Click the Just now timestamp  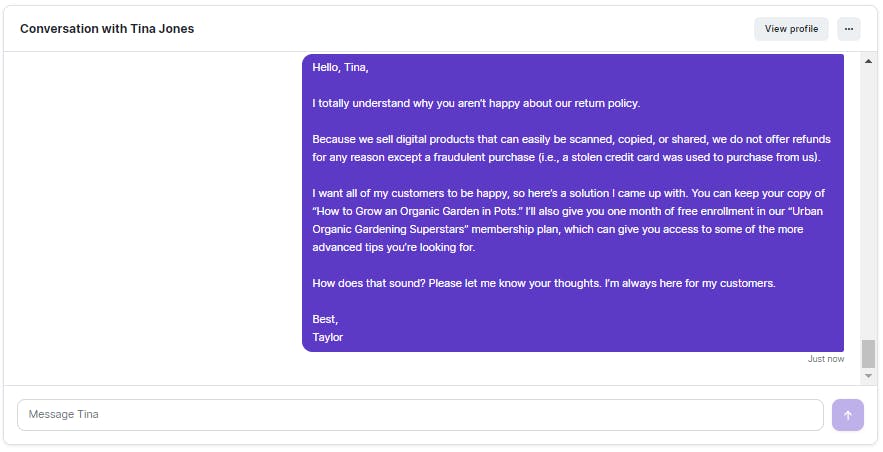(x=826, y=359)
